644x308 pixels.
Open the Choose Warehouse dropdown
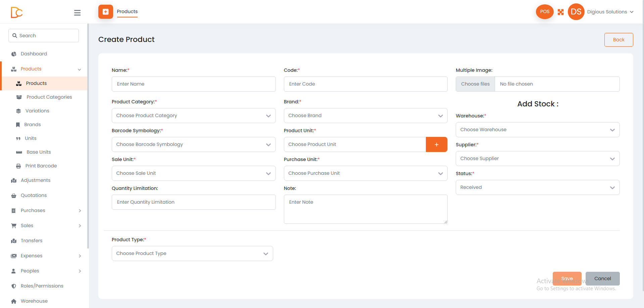[538, 130]
